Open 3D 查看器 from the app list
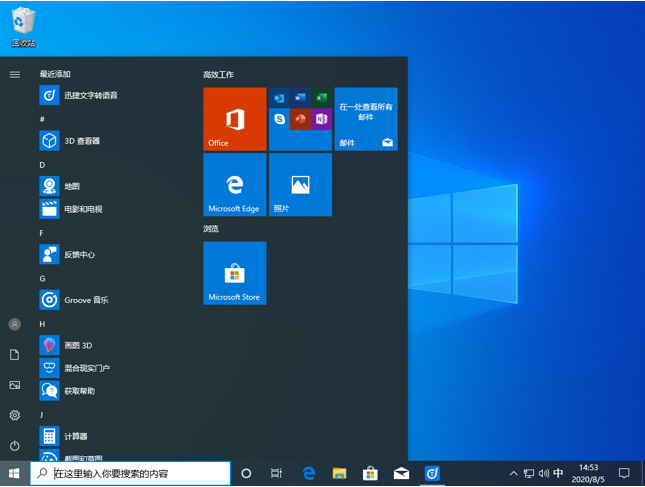645x487 pixels. (81, 141)
